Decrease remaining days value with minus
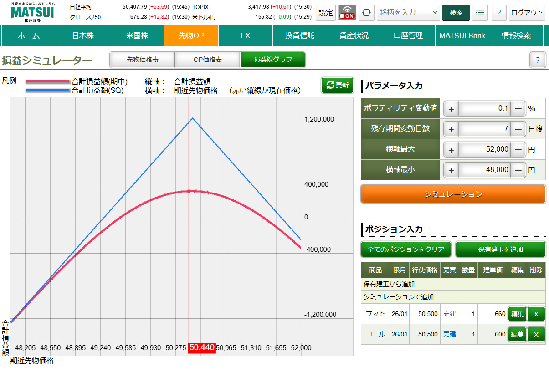 [x=518, y=129]
